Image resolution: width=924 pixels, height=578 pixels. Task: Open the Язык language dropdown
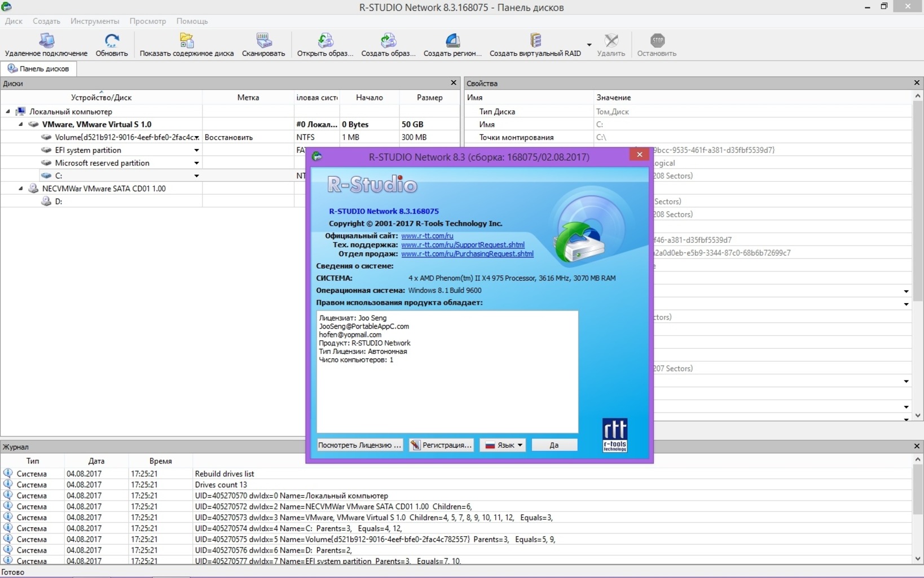(503, 445)
